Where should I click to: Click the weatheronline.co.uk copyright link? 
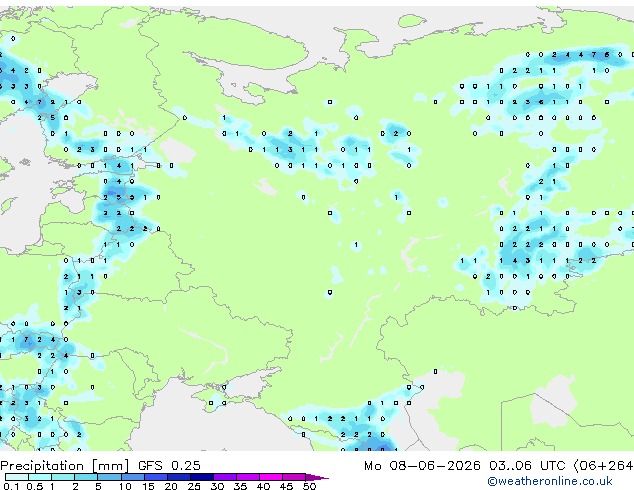tap(550, 481)
